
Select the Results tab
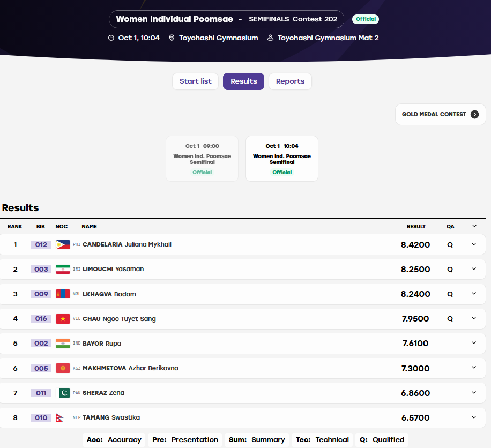(243, 81)
